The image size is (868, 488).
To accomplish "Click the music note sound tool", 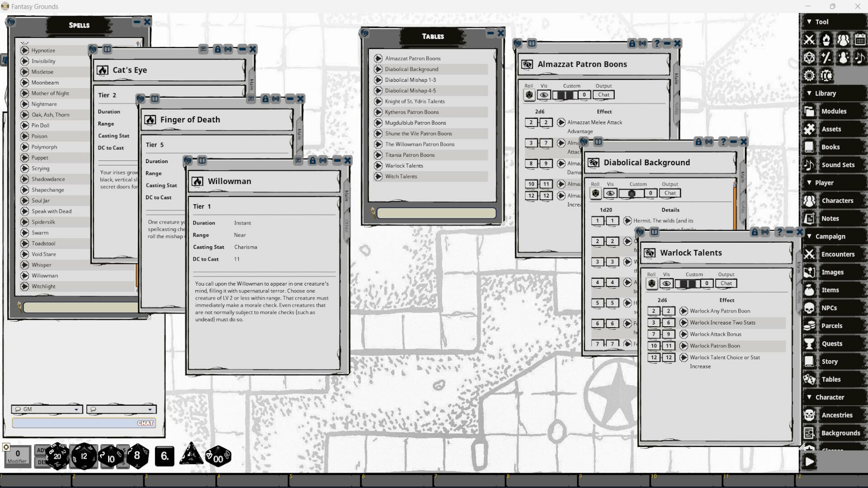I will (860, 58).
